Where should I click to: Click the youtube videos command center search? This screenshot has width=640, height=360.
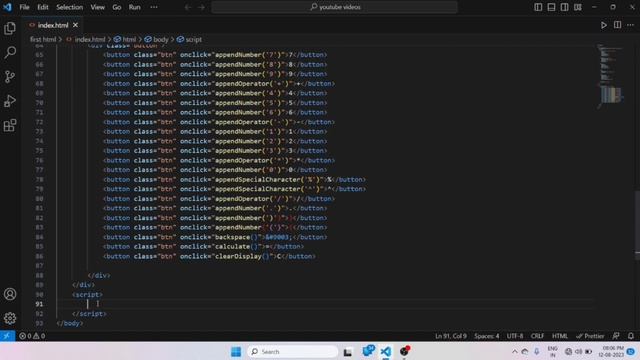tap(334, 7)
